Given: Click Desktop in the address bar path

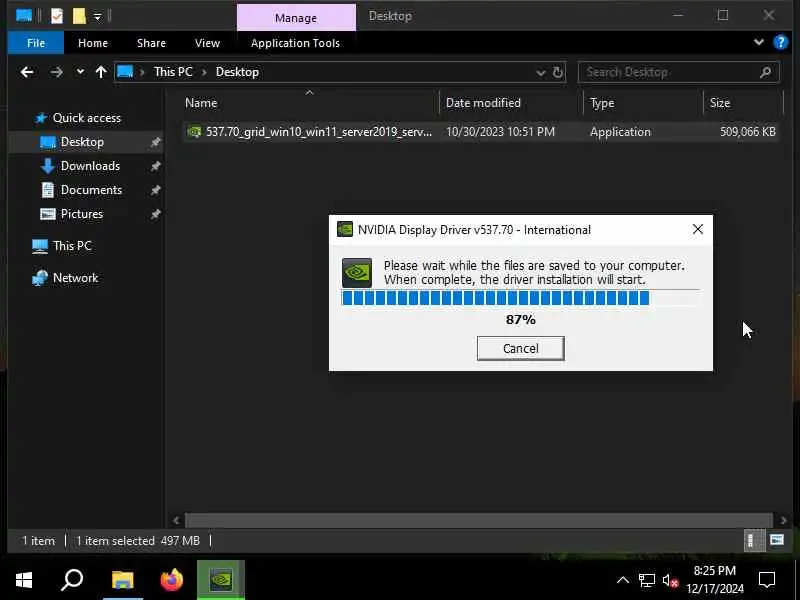Looking at the screenshot, I should pyautogui.click(x=237, y=72).
